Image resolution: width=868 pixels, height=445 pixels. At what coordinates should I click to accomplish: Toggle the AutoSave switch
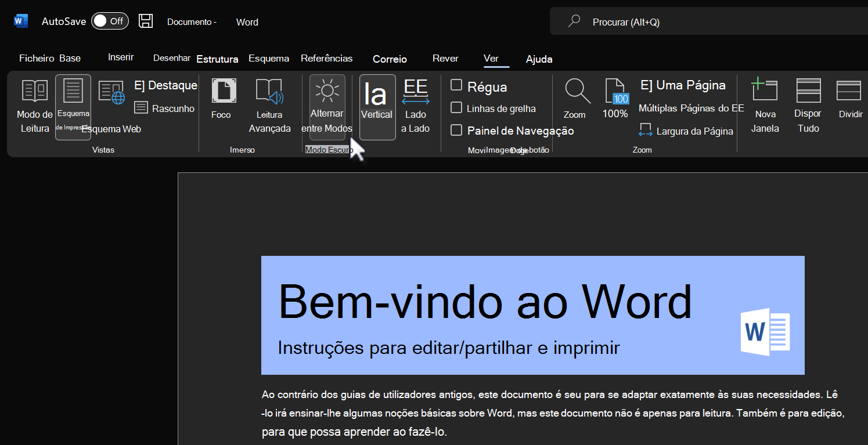pyautogui.click(x=110, y=21)
